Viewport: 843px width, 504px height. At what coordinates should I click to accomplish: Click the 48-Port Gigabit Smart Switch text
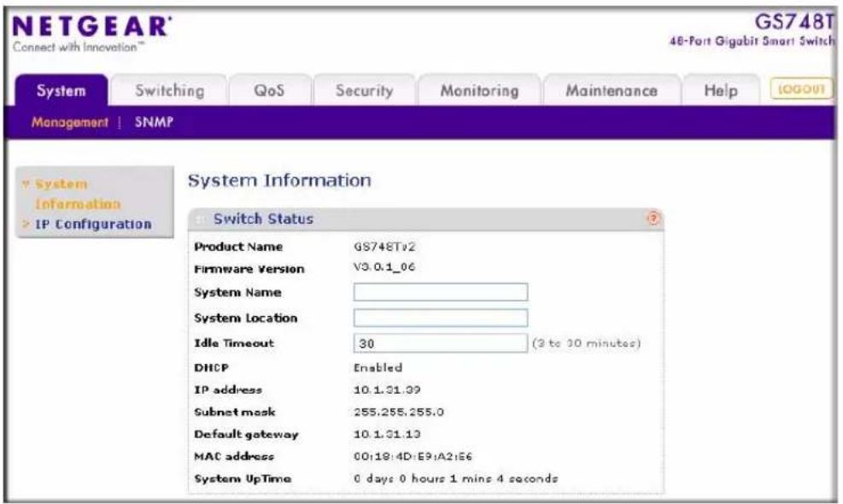752,41
